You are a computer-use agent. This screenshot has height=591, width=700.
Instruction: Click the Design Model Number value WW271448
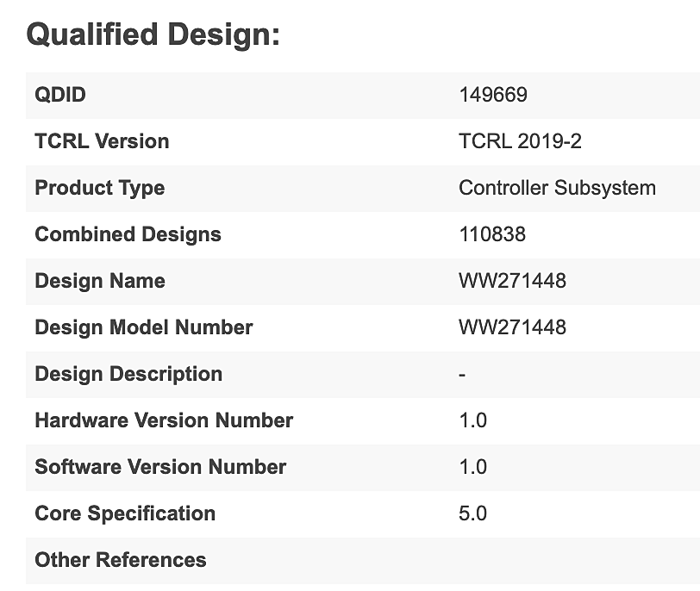pyautogui.click(x=512, y=327)
